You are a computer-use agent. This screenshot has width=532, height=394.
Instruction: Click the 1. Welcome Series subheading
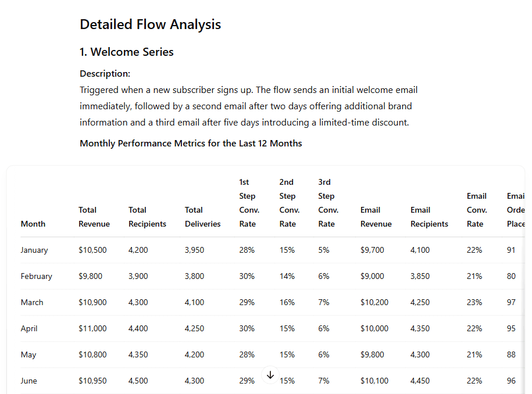coord(127,52)
